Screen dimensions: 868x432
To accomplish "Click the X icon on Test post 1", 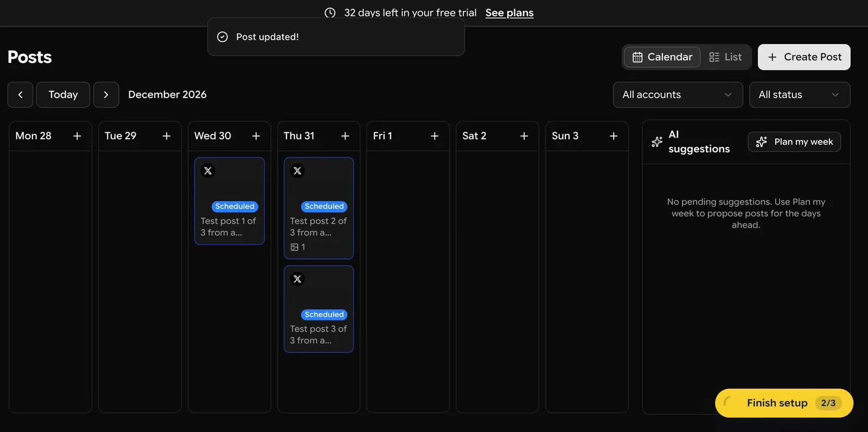I will pyautogui.click(x=208, y=171).
